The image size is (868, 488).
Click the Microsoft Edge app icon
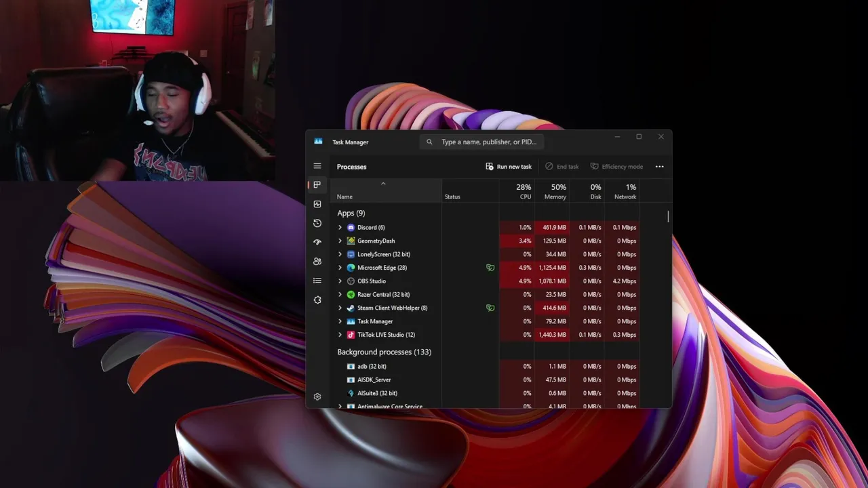[x=351, y=268]
